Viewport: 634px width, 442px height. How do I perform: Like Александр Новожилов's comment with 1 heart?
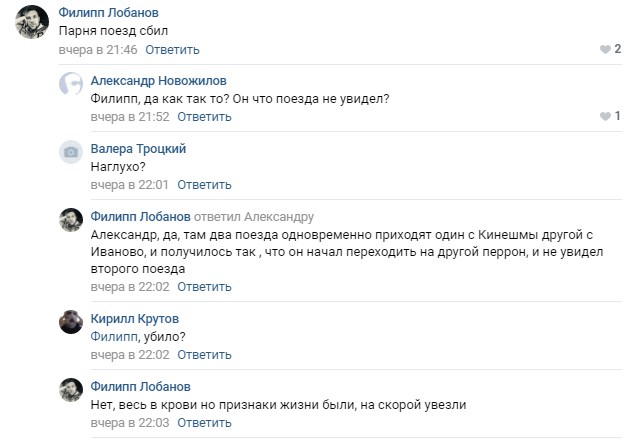(610, 116)
